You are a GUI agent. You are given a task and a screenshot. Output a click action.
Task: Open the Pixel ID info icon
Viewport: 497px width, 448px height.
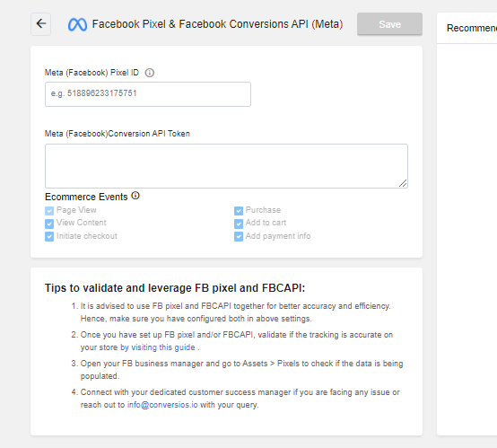150,73
